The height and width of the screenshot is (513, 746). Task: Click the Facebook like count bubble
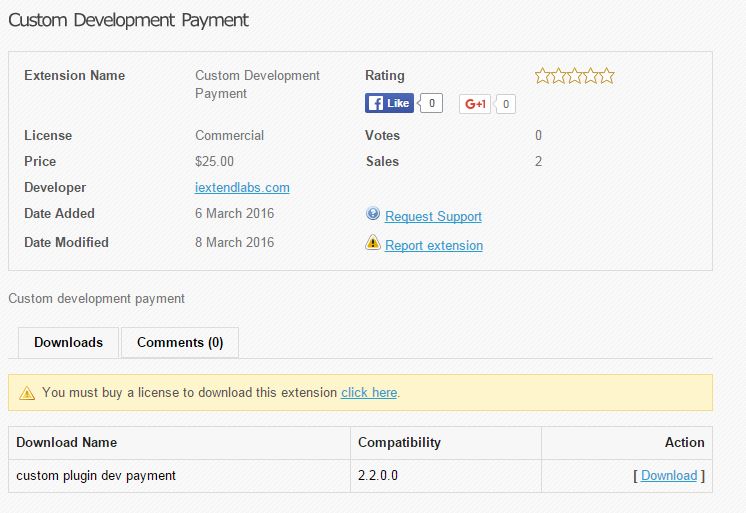[431, 103]
